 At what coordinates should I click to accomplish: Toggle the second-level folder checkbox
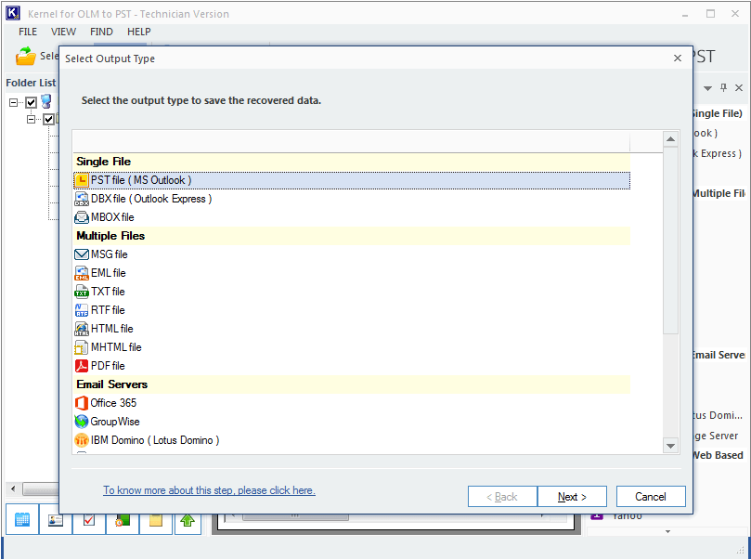pos(49,119)
